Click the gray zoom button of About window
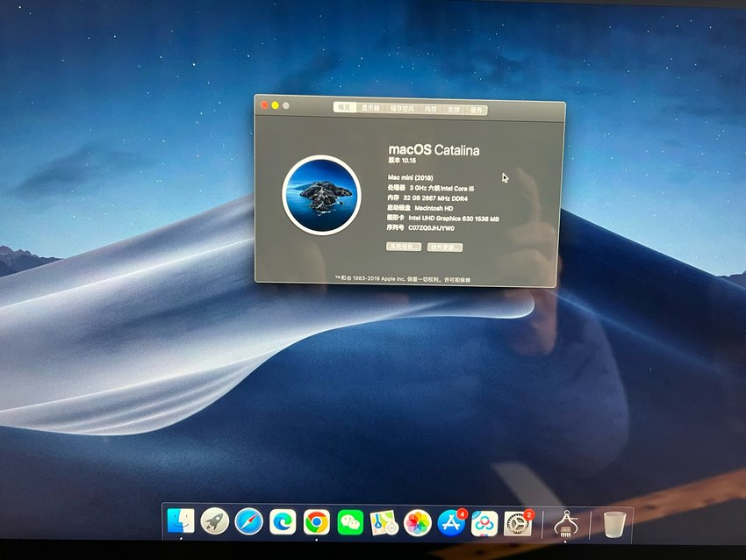Image resolution: width=746 pixels, height=560 pixels. pyautogui.click(x=286, y=105)
